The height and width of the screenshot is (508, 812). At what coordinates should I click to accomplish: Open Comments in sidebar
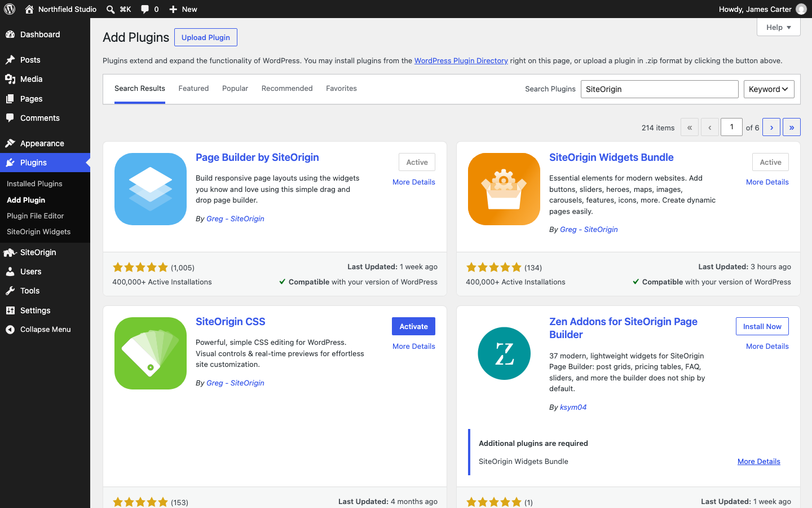(x=45, y=118)
